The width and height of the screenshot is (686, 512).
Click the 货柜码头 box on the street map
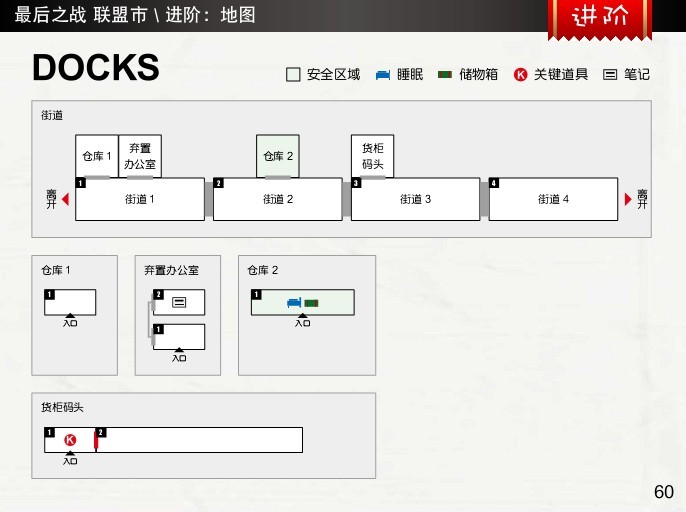click(x=372, y=156)
